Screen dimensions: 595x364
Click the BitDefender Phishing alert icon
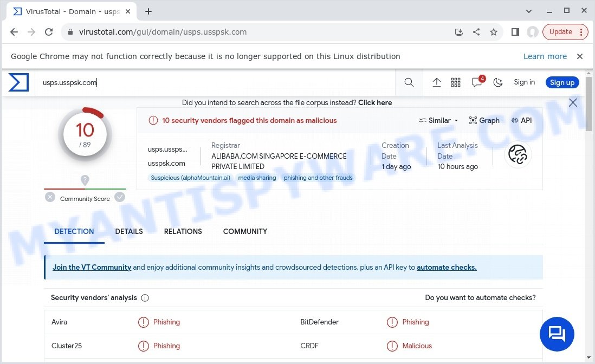click(392, 322)
